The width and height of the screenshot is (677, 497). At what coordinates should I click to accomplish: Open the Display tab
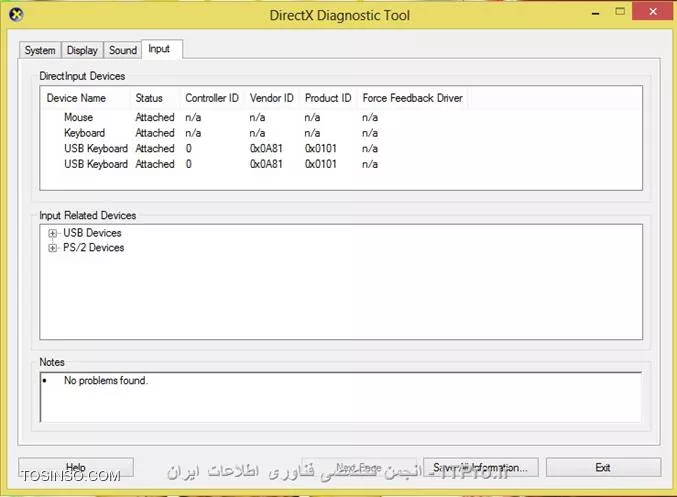(x=82, y=50)
